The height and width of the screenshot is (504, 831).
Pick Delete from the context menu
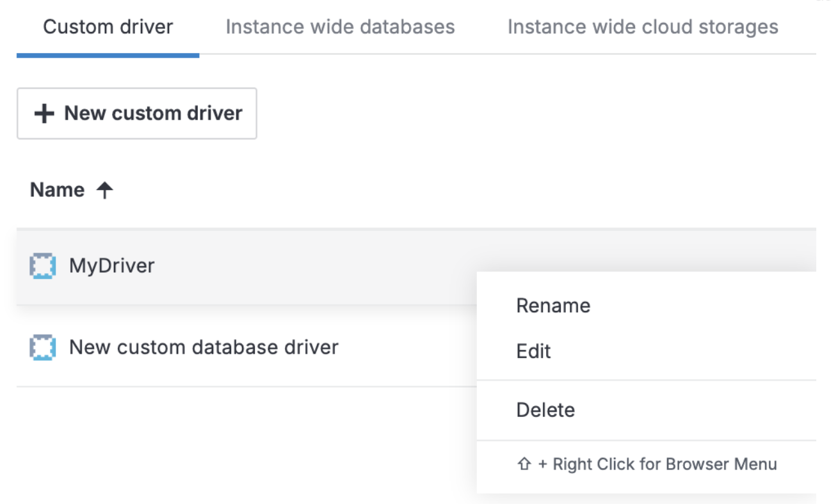[x=545, y=410]
